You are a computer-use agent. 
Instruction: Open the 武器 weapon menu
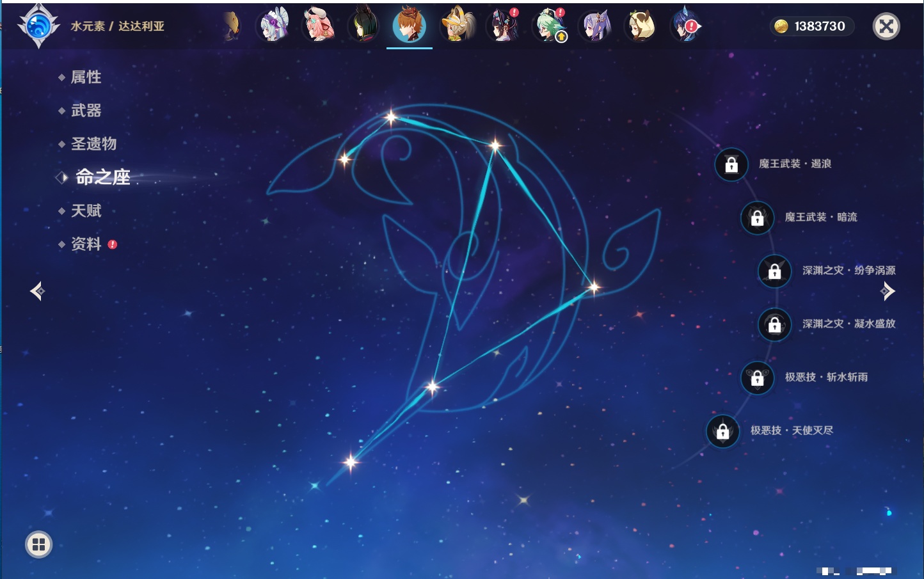(x=86, y=111)
